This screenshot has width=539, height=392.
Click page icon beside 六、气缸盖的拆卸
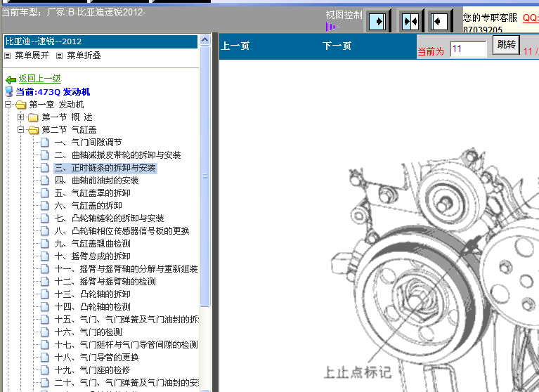tap(45, 205)
